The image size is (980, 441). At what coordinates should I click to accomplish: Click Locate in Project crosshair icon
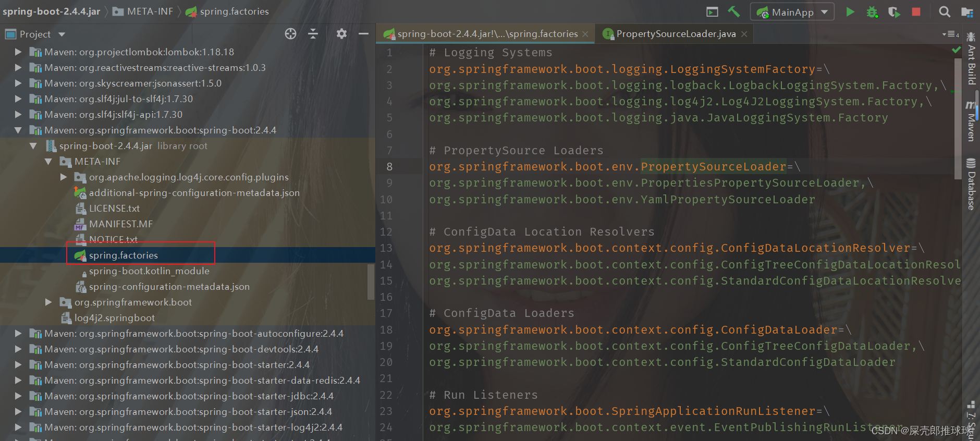click(290, 34)
